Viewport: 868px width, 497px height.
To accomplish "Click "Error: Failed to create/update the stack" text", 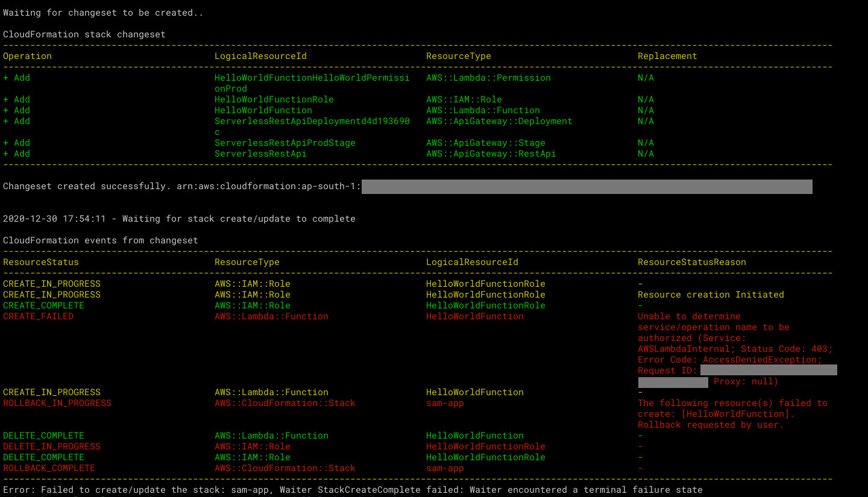I will [x=114, y=490].
